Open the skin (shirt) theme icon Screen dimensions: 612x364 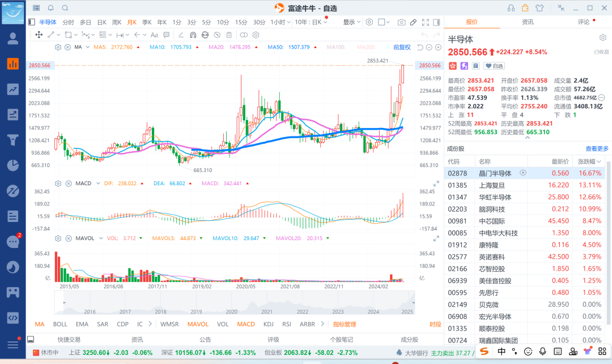pyautogui.click(x=539, y=8)
